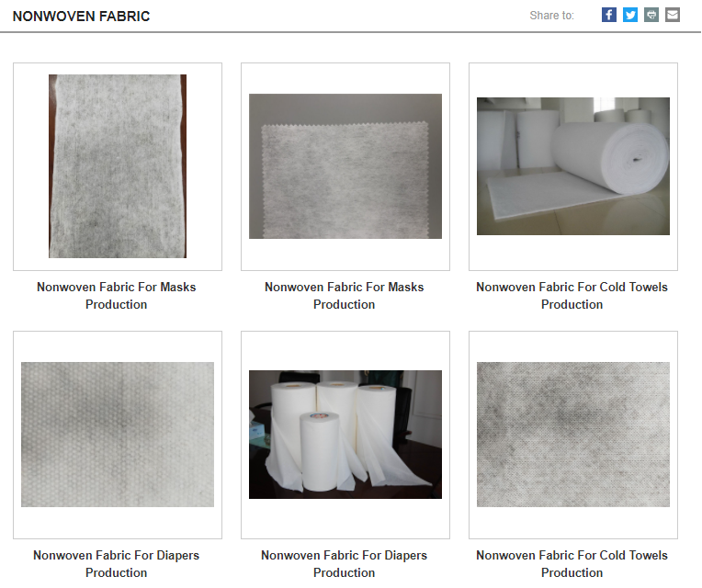Share this page on Twitter
702x588 pixels.
(630, 15)
